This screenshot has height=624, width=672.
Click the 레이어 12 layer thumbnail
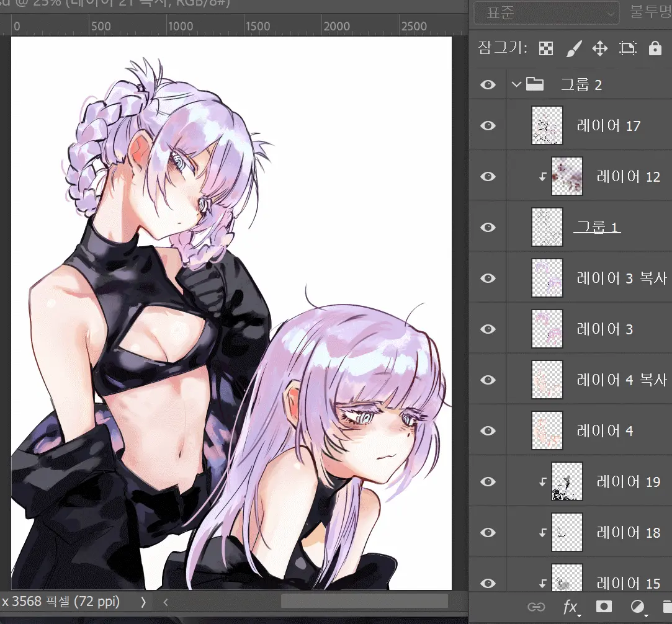pos(567,177)
